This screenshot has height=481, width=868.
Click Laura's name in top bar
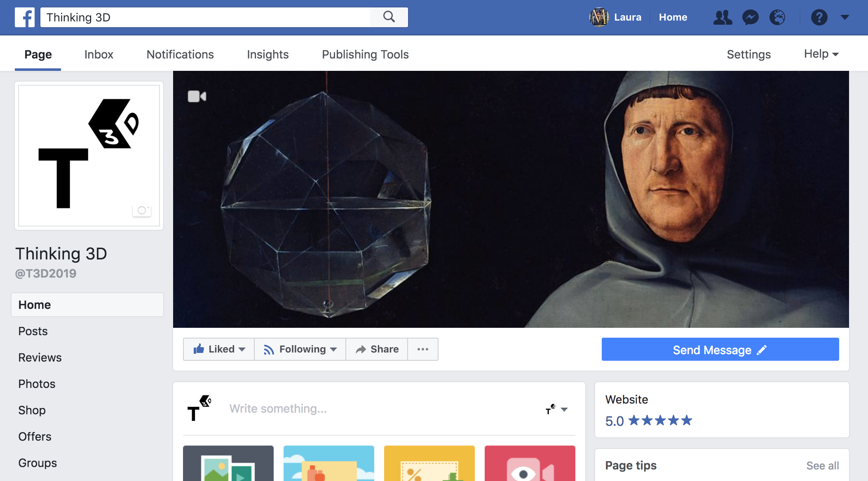pyautogui.click(x=628, y=17)
